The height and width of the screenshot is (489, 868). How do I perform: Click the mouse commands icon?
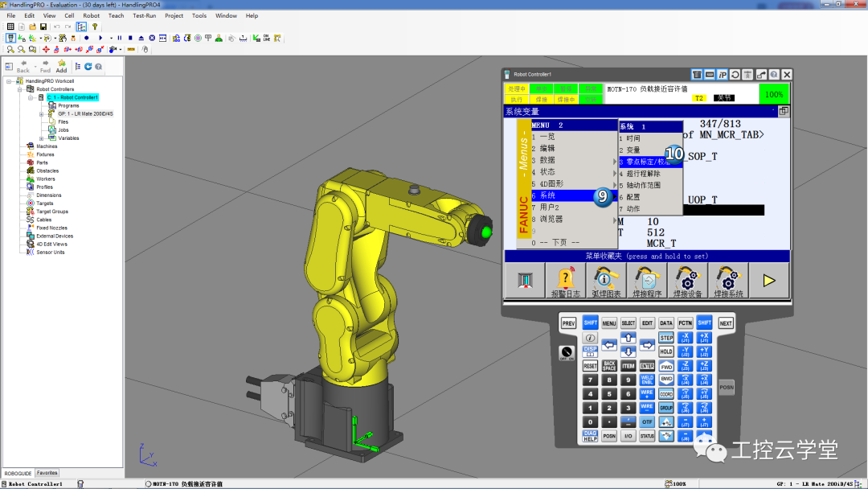(x=145, y=49)
